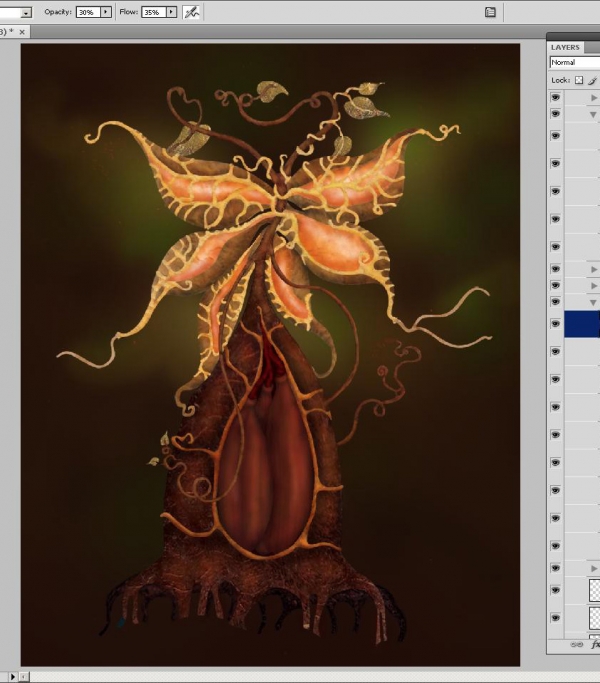
Task: Open the Flow slider arrow
Action: (172, 12)
